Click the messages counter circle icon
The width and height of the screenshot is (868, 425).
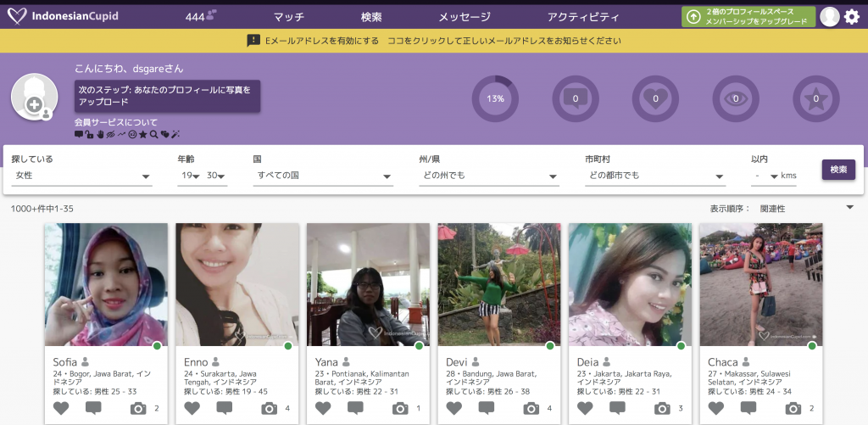[x=576, y=98]
